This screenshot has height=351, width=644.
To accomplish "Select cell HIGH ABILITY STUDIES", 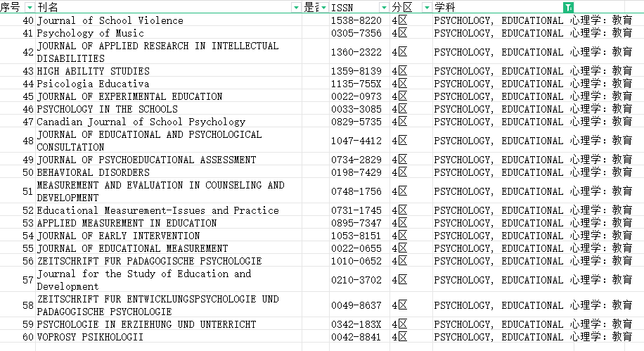I will (169, 71).
